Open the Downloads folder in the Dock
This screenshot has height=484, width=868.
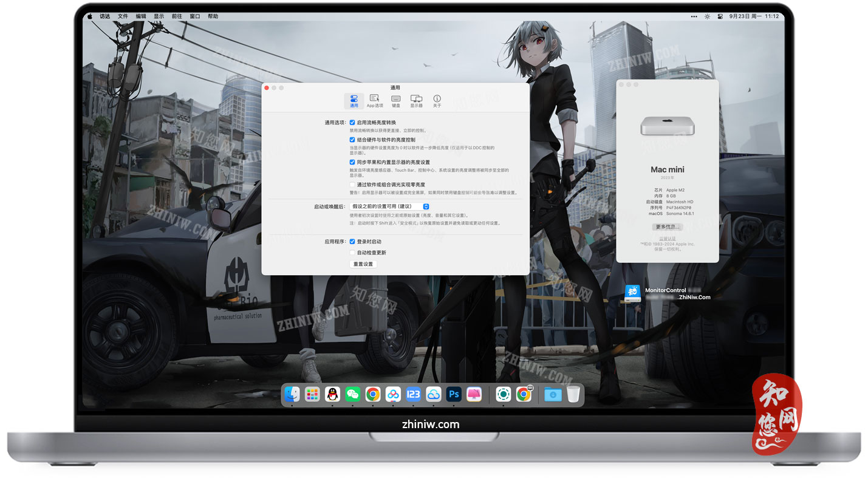[x=553, y=394]
